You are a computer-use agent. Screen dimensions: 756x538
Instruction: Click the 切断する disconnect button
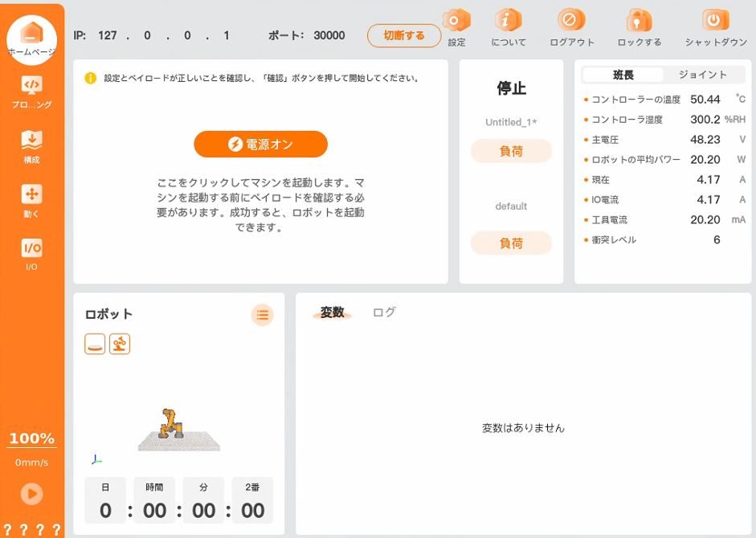[x=404, y=35]
